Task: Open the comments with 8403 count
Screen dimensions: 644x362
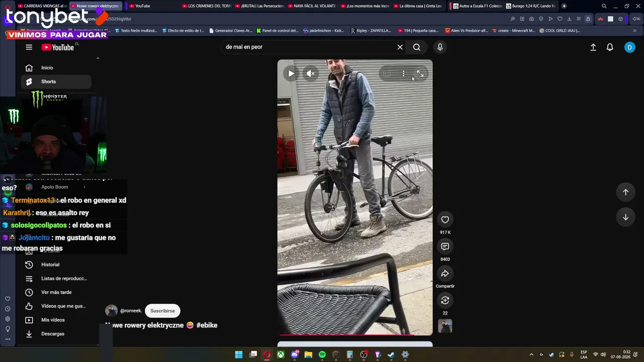Action: pos(445,246)
